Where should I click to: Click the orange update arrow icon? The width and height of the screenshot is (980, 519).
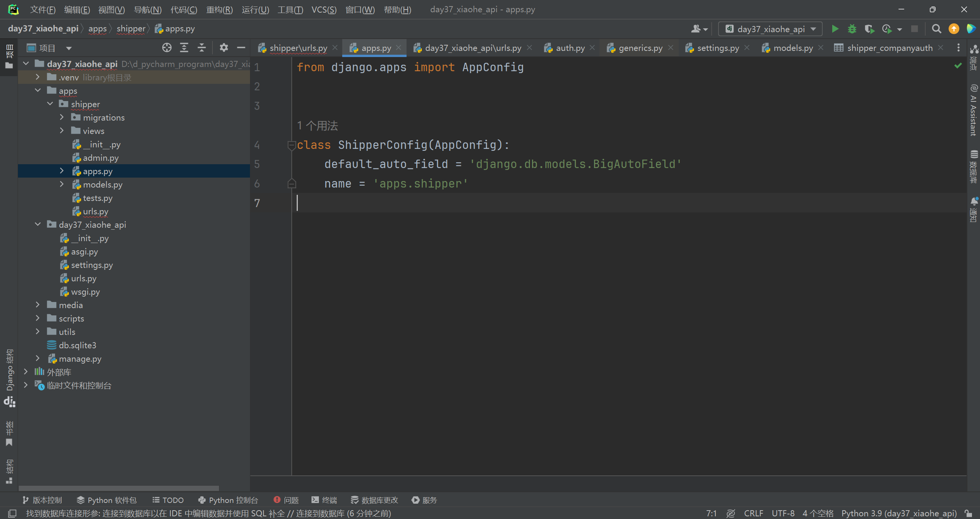pos(954,29)
